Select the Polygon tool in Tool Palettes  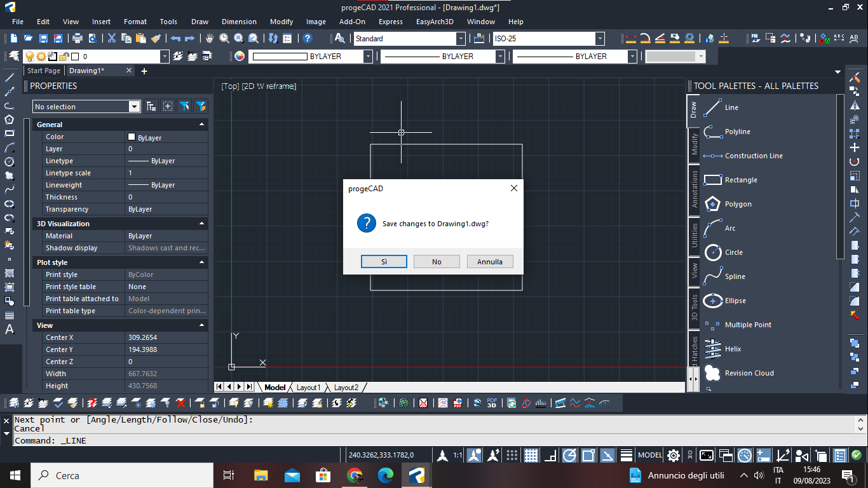728,204
